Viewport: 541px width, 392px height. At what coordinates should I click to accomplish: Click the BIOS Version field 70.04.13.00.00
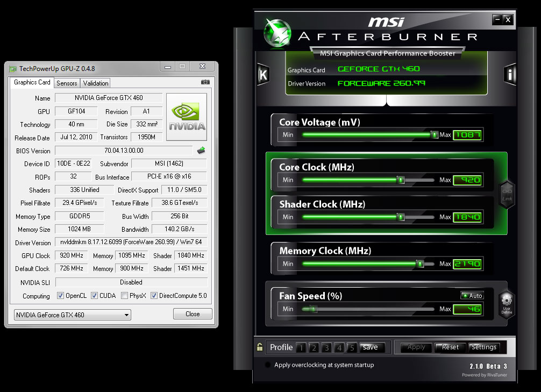coord(124,151)
